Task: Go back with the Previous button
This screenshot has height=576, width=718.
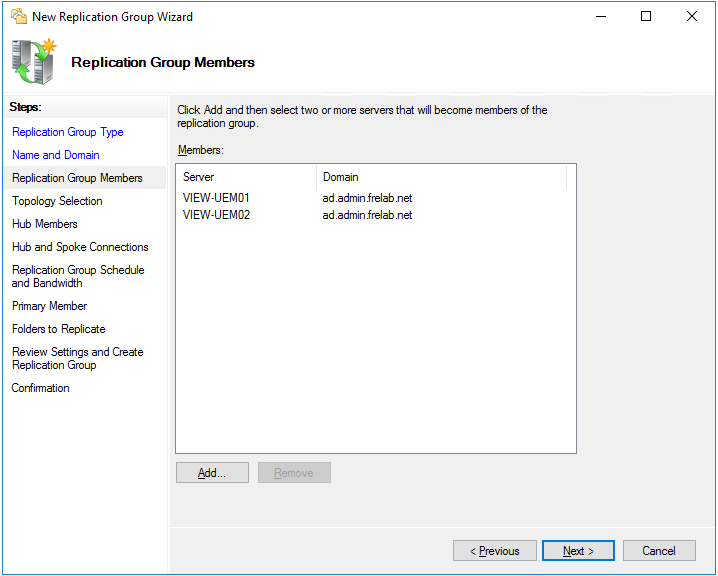Action: pyautogui.click(x=494, y=551)
